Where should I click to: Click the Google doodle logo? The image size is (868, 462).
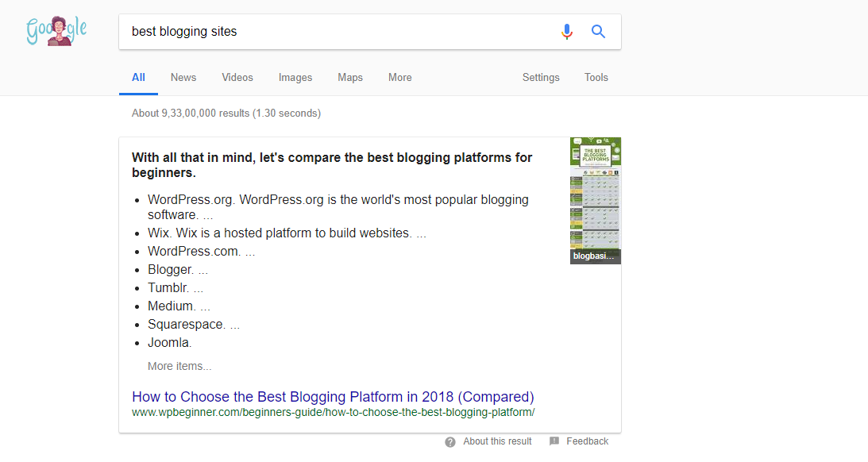(56, 31)
